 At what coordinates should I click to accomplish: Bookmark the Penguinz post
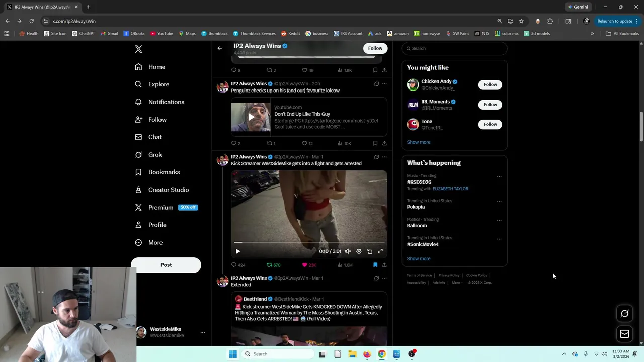pos(375,143)
